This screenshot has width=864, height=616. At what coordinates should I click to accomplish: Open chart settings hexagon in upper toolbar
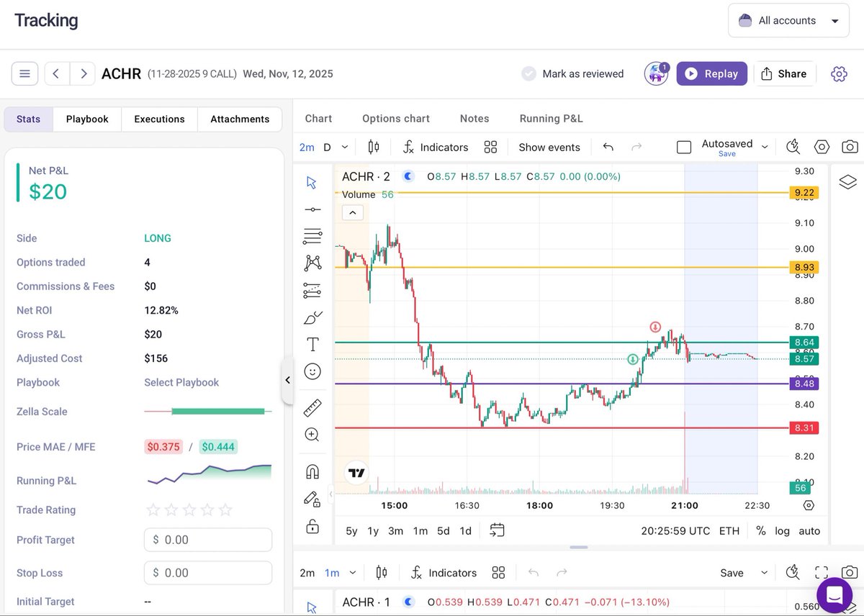coord(822,147)
